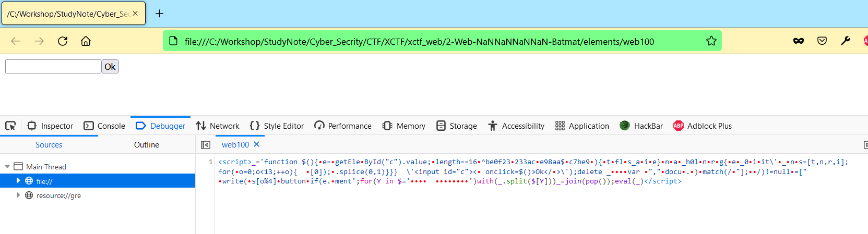Close the web100 editor tab

[256, 144]
